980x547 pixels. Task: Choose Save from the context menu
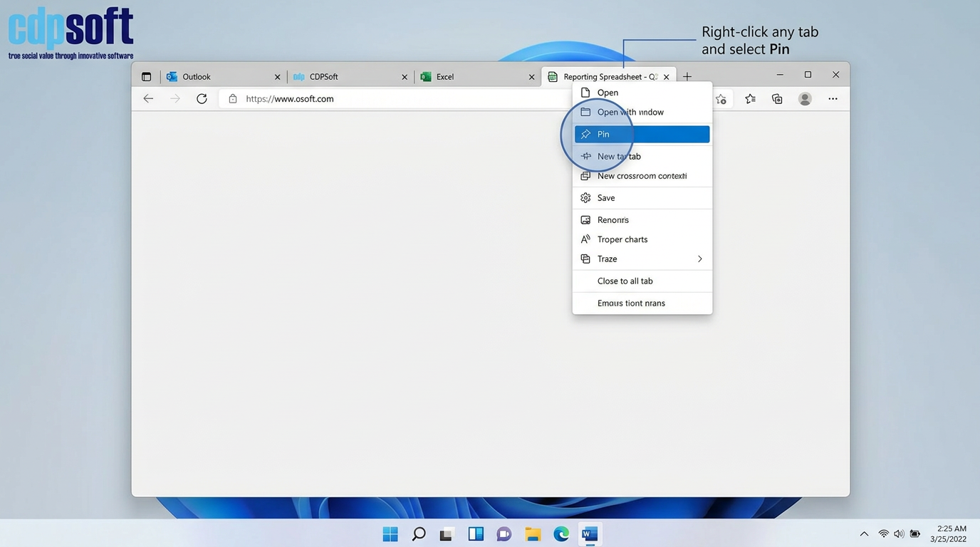[x=606, y=198]
